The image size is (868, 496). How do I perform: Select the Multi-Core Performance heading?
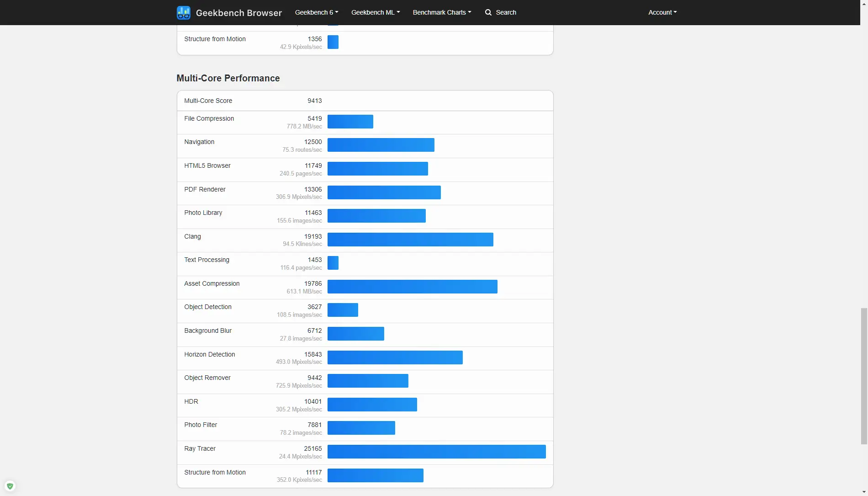228,78
